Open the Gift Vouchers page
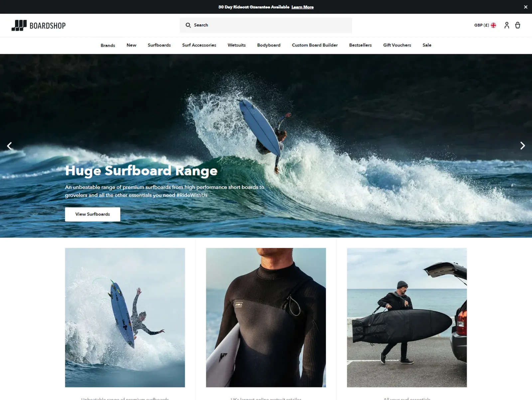 [397, 45]
